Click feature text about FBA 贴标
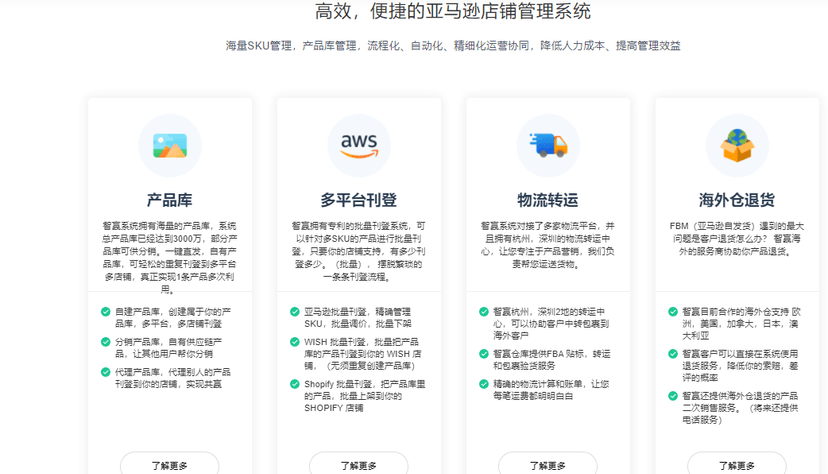The height and width of the screenshot is (474, 828). (552, 360)
